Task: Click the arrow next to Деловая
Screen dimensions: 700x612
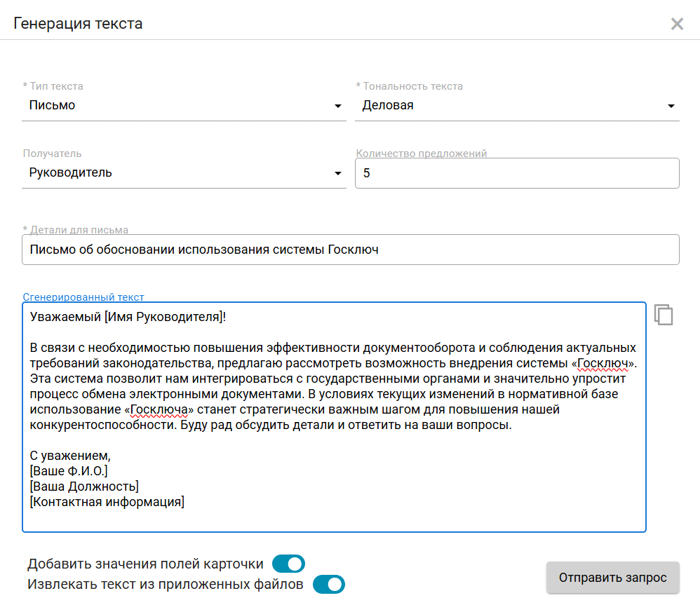Action: [671, 107]
